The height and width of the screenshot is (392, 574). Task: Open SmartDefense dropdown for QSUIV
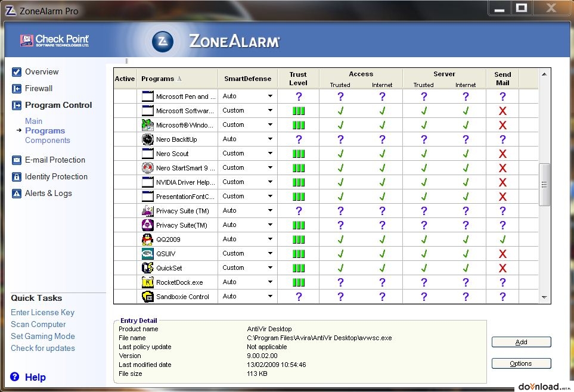click(270, 253)
